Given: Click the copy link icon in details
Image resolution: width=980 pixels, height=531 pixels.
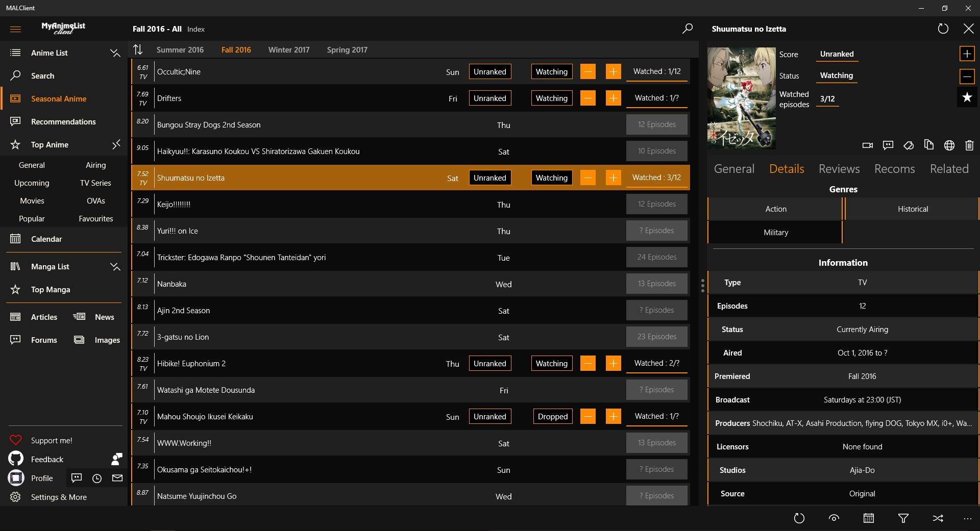Looking at the screenshot, I should point(929,145).
